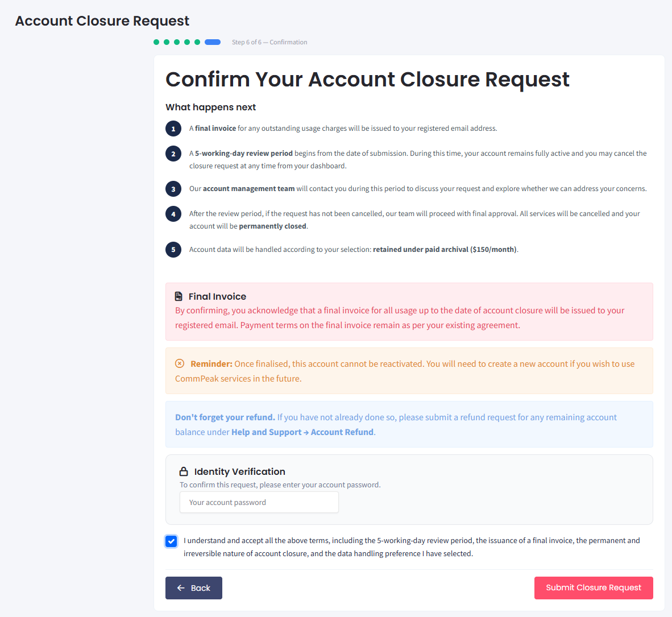Click the Back button

tap(194, 588)
